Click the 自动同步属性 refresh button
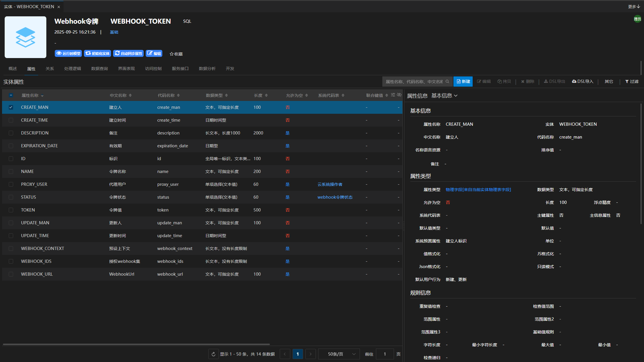The width and height of the screenshot is (644, 362). pyautogui.click(x=128, y=53)
